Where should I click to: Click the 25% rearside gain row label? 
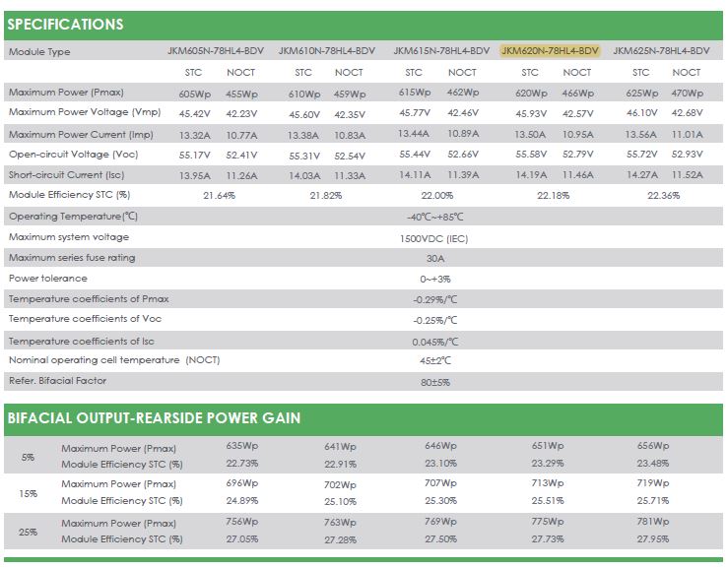[x=28, y=532]
